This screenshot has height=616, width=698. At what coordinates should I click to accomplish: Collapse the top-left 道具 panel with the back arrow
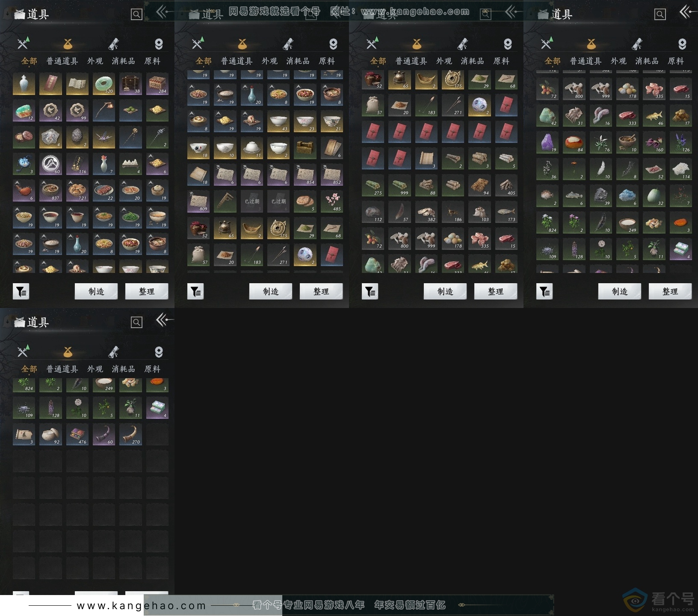(x=164, y=12)
